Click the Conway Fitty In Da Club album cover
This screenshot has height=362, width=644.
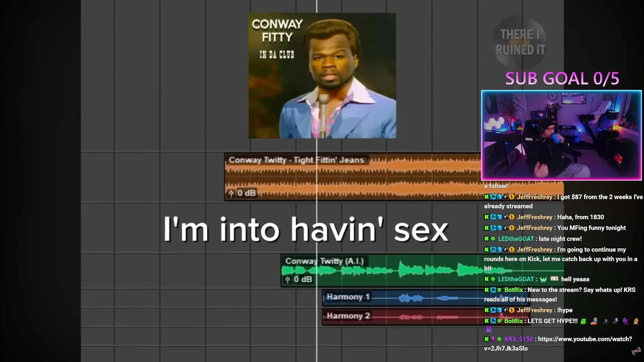pyautogui.click(x=322, y=75)
